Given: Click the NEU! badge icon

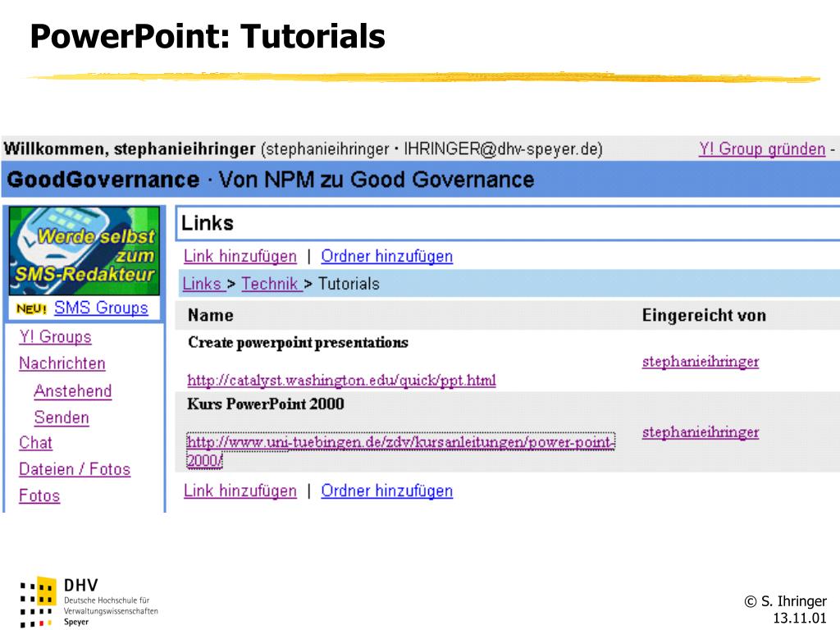Looking at the screenshot, I should [x=32, y=309].
